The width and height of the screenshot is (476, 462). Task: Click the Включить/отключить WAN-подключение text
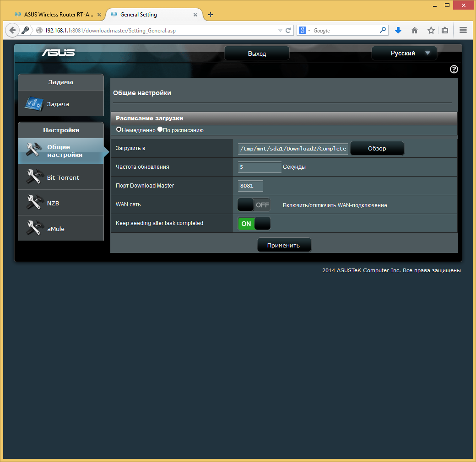coord(335,205)
